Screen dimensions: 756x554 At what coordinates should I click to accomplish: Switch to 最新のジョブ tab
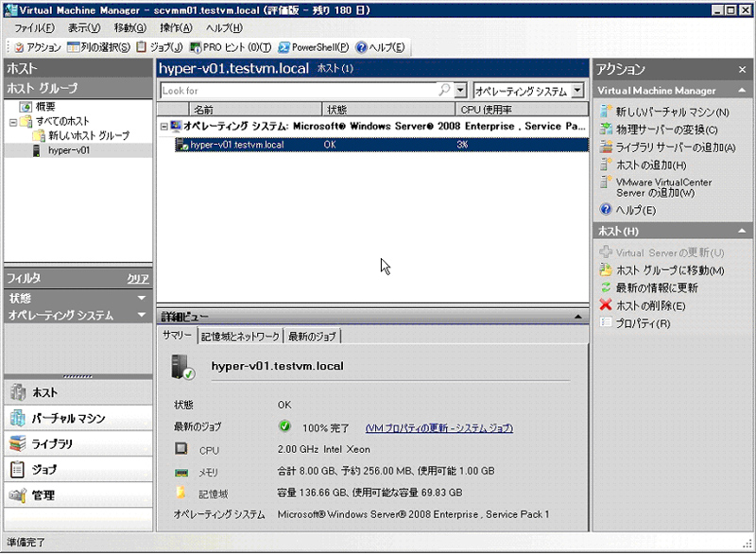313,337
